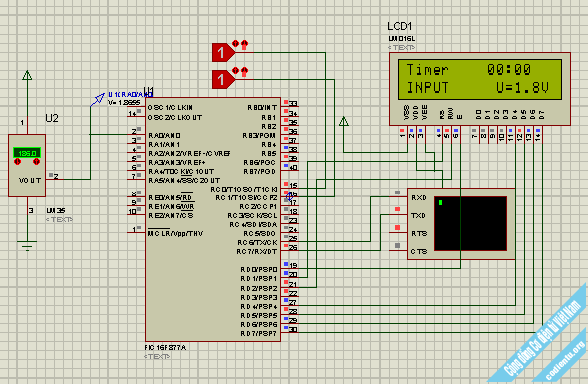The image size is (588, 384).
Task: Select the RD0/PSP0 pin label
Action: pos(259,270)
